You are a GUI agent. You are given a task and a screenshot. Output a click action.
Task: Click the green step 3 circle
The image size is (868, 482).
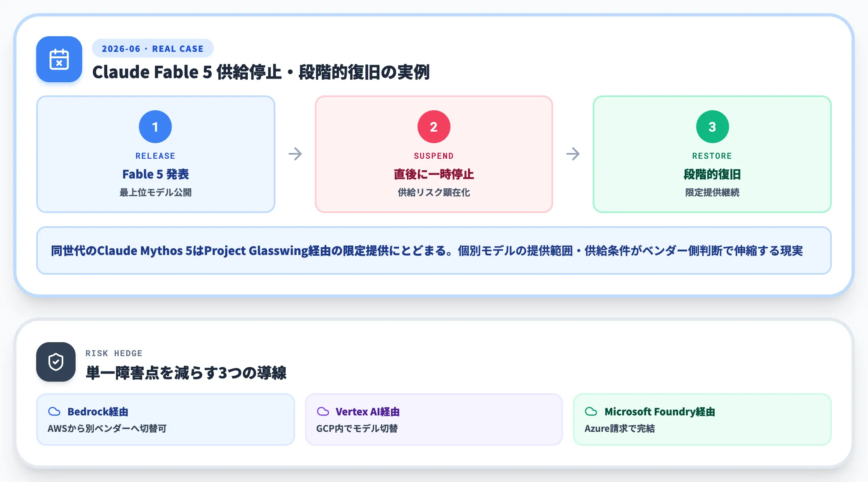tap(712, 127)
